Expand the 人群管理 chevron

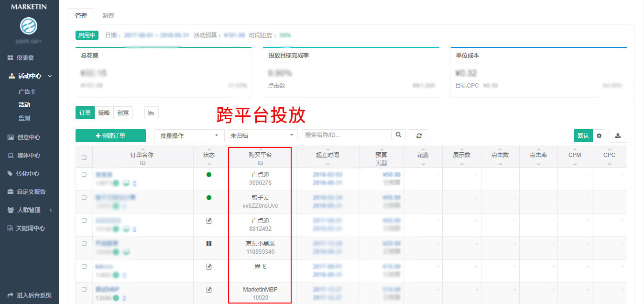pyautogui.click(x=51, y=210)
